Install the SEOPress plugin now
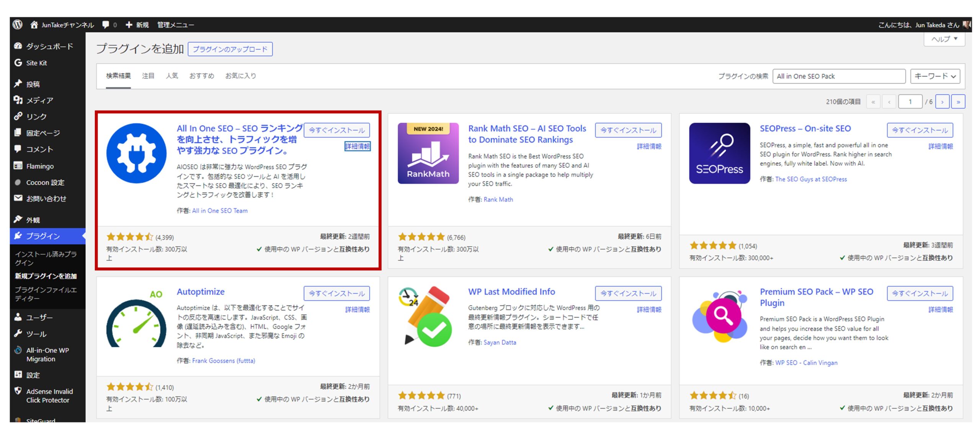 point(920,130)
